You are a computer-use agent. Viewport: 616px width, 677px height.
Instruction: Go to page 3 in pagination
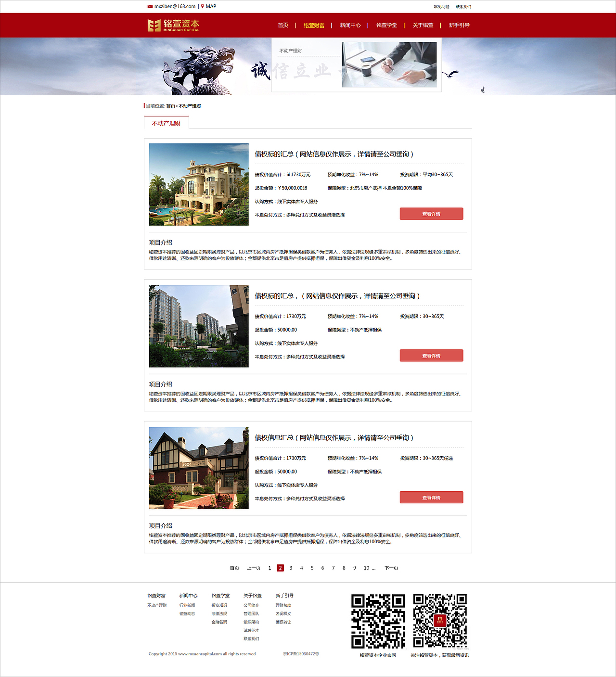point(291,568)
